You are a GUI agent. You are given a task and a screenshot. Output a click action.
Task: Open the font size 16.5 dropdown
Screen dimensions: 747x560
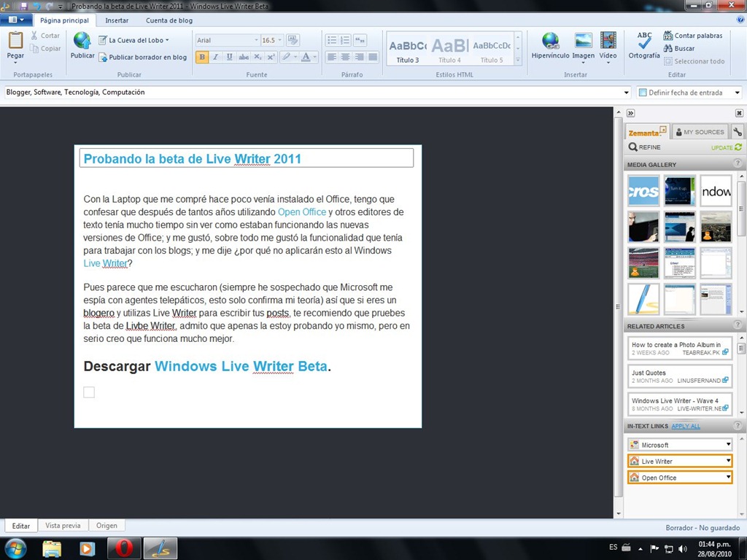[x=279, y=39]
